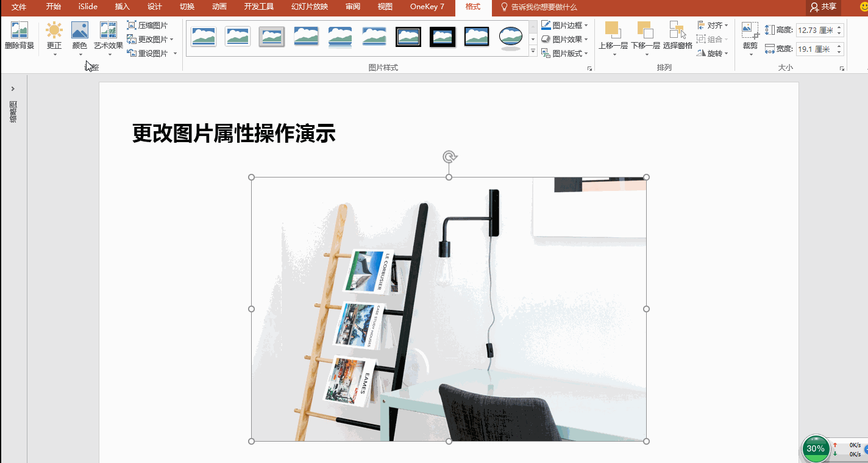Image resolution: width=868 pixels, height=463 pixels.
Task: Open the Corrections (更正) sun icon
Action: [54, 30]
